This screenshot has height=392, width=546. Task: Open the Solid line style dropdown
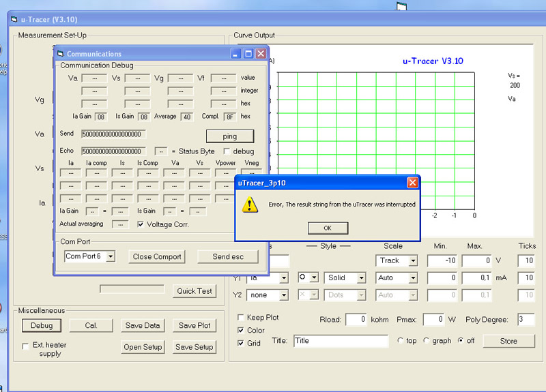point(361,278)
